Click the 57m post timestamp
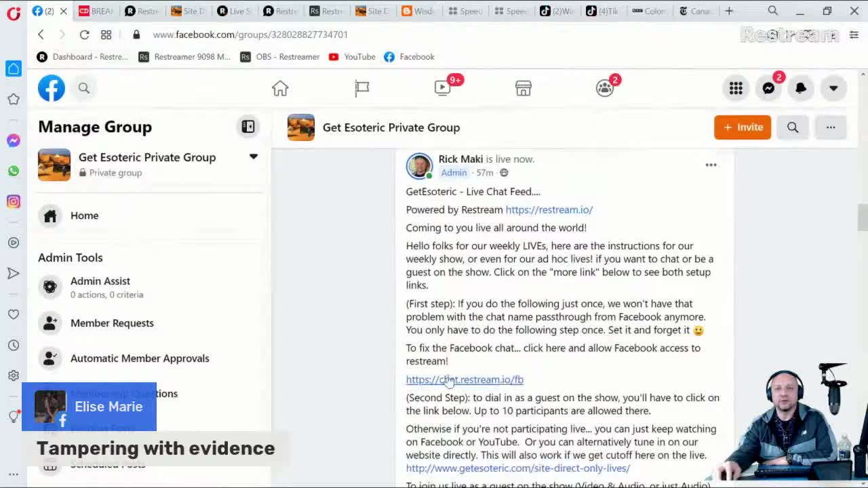The image size is (868, 488). [485, 173]
